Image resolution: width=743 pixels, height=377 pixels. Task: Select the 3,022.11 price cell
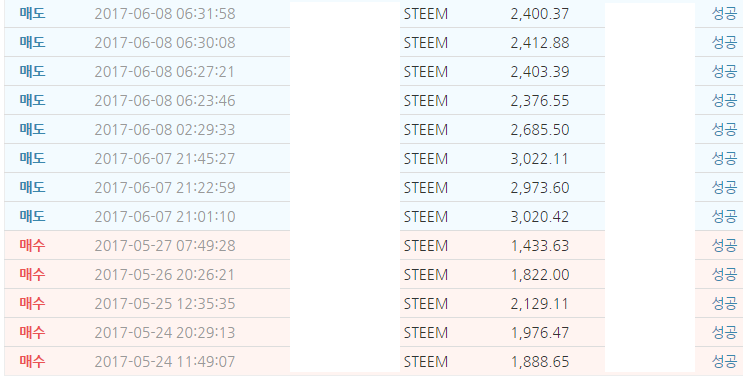pos(540,159)
